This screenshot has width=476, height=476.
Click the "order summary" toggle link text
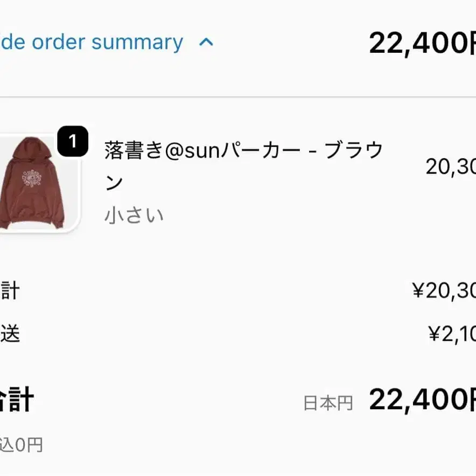click(92, 42)
